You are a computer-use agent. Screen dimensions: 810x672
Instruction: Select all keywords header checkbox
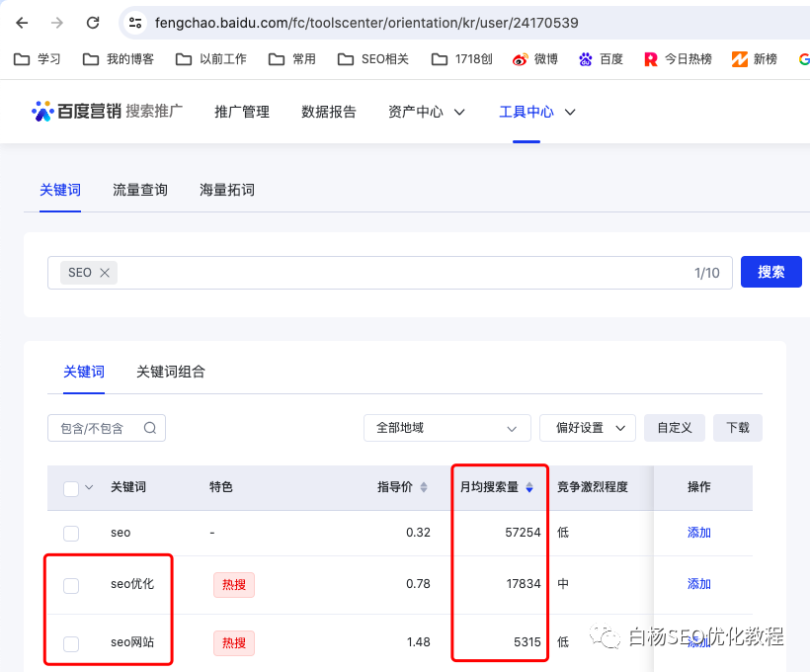(71, 488)
